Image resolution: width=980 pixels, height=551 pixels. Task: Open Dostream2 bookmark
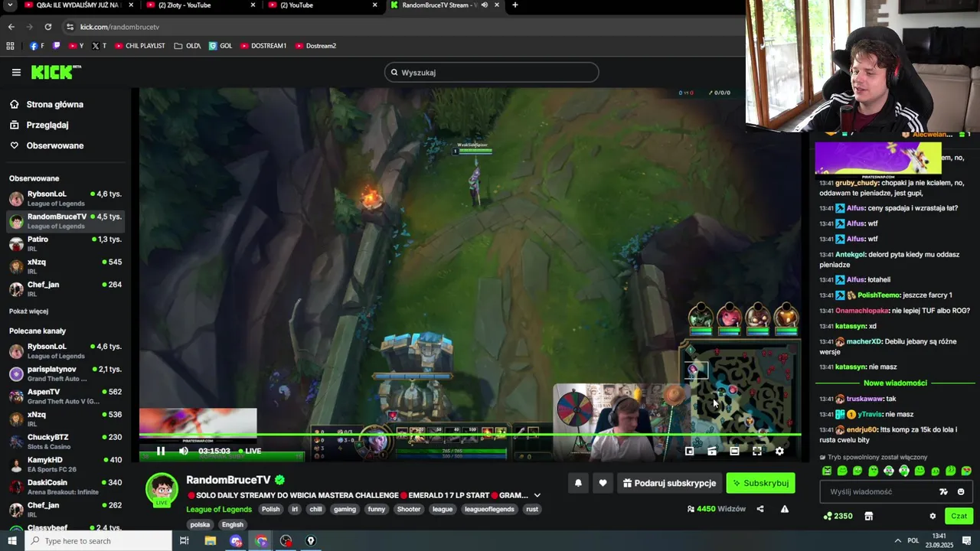(x=315, y=46)
